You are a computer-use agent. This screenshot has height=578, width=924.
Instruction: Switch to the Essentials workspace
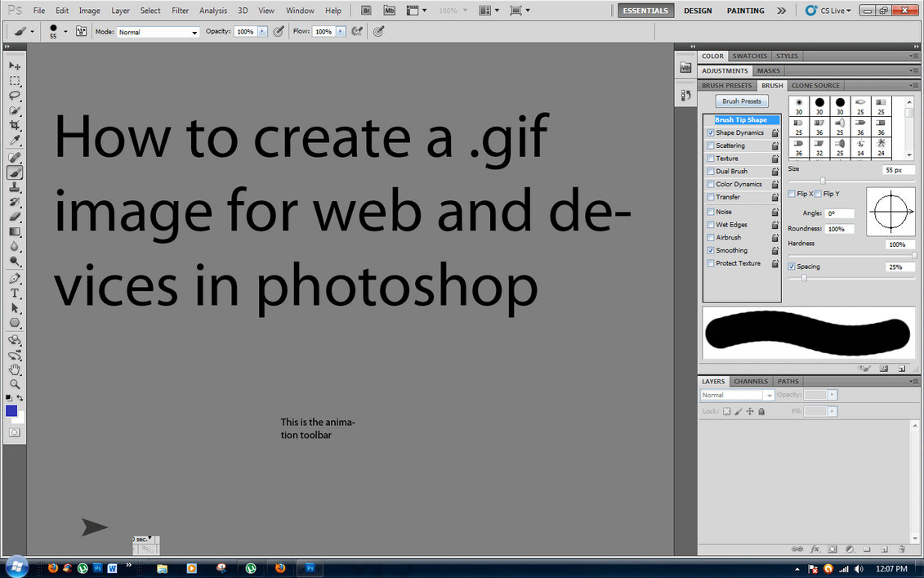pos(645,11)
